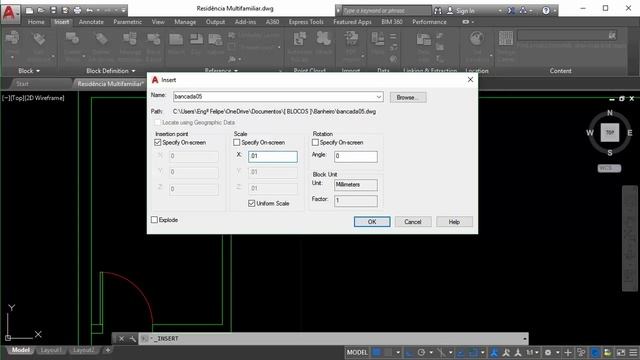Open annotation scale 1:1 dropdown
This screenshot has width=640, height=360.
(x=532, y=352)
